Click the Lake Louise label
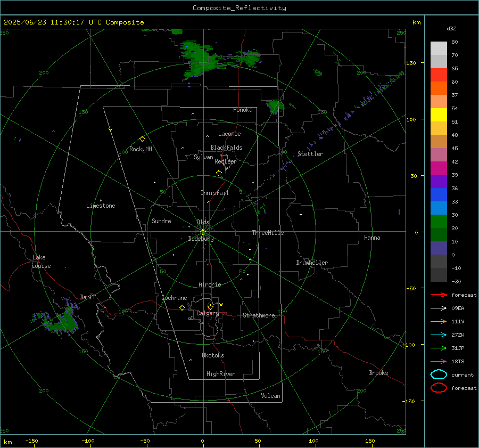 pos(41,262)
